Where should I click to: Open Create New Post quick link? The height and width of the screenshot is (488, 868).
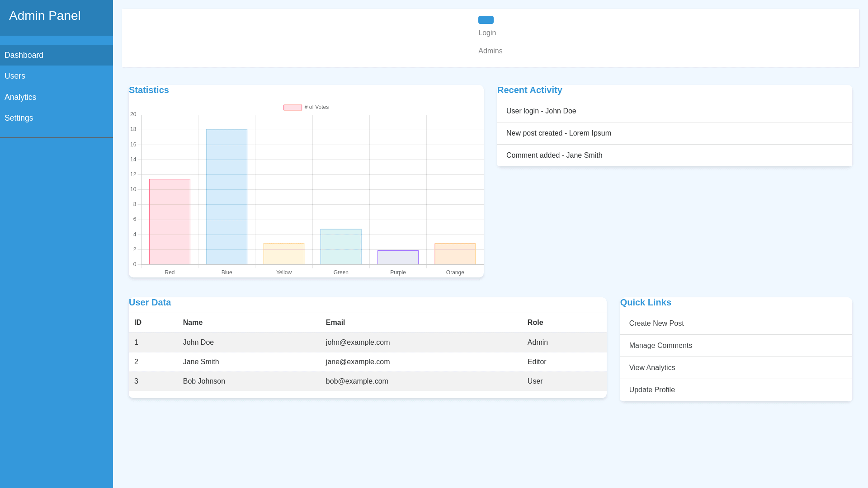656,324
